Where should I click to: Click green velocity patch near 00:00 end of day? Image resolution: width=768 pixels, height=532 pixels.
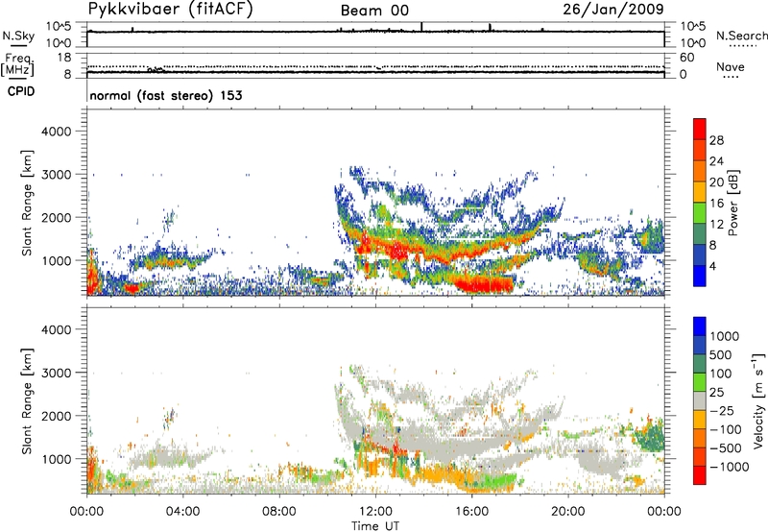pos(651,437)
